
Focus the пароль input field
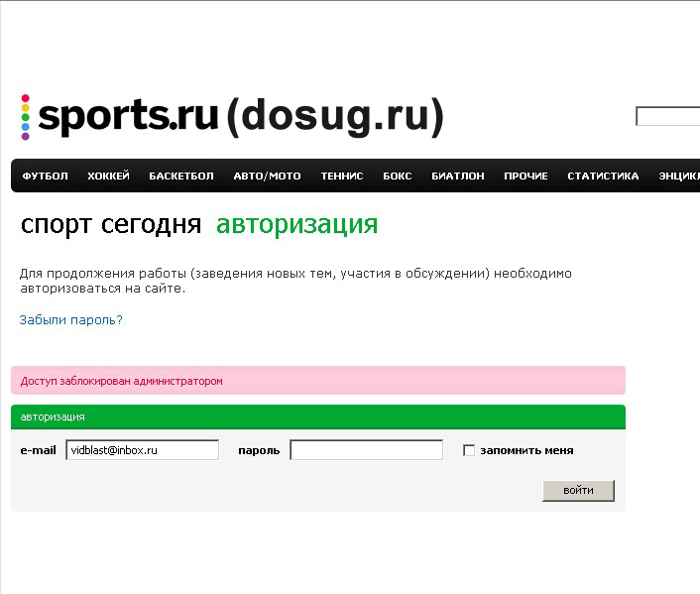[x=367, y=450]
